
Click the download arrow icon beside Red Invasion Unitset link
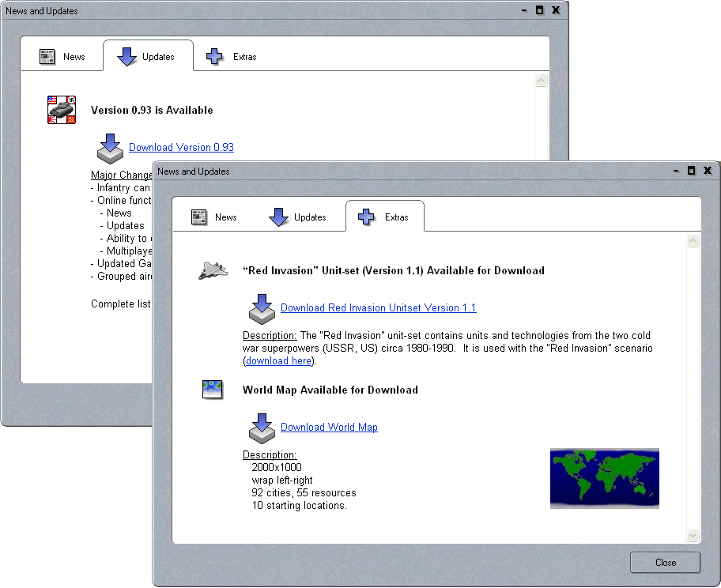tap(262, 308)
